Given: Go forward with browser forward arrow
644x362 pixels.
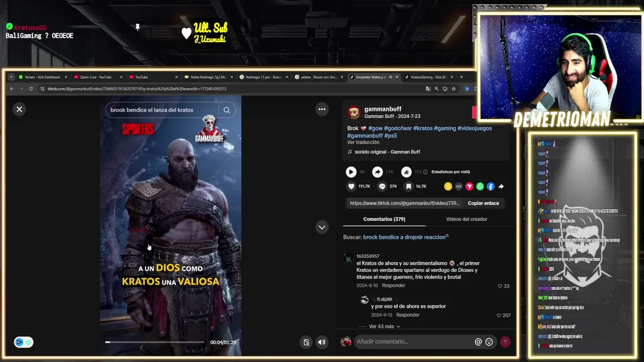Looking at the screenshot, I should 21,89.
